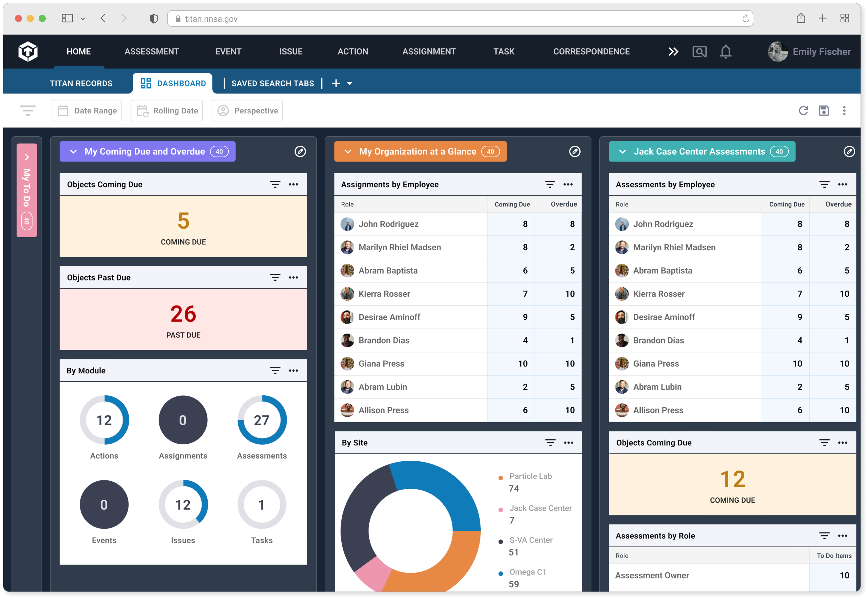Open the notifications bell

click(x=725, y=52)
